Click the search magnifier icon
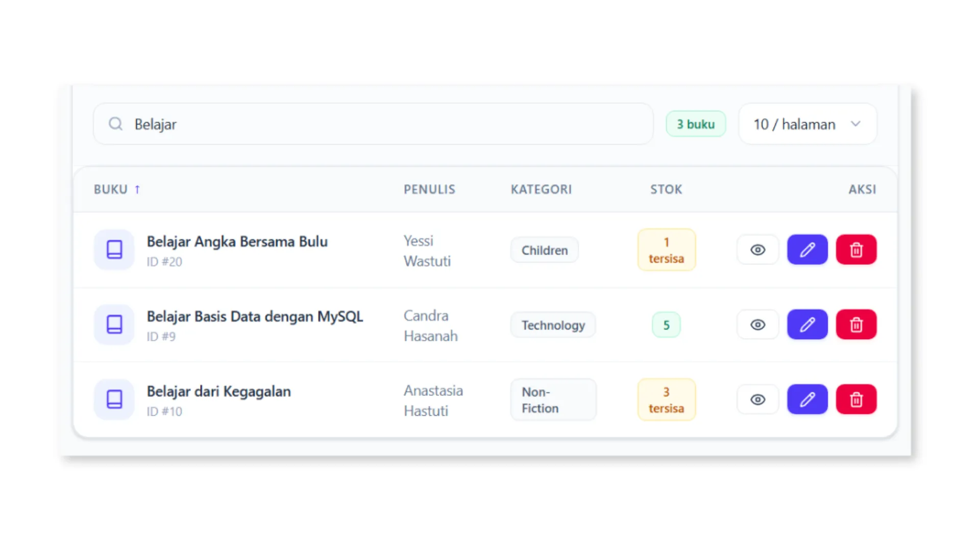Screen dimensions: 980x551 pyautogui.click(x=116, y=124)
